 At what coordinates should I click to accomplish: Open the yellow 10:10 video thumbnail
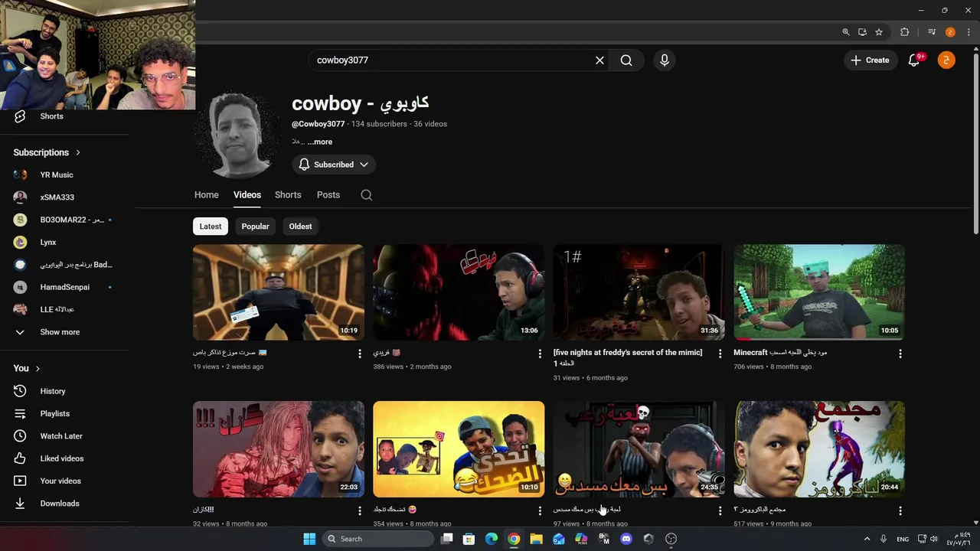point(459,449)
